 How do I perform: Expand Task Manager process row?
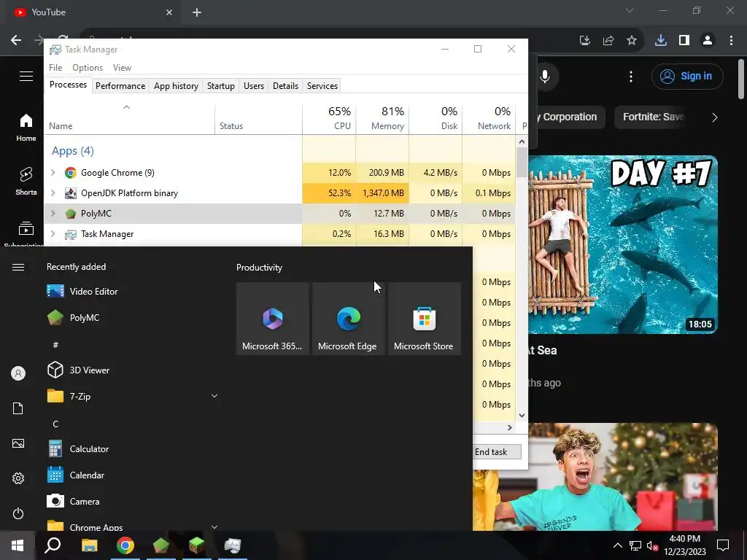53,234
